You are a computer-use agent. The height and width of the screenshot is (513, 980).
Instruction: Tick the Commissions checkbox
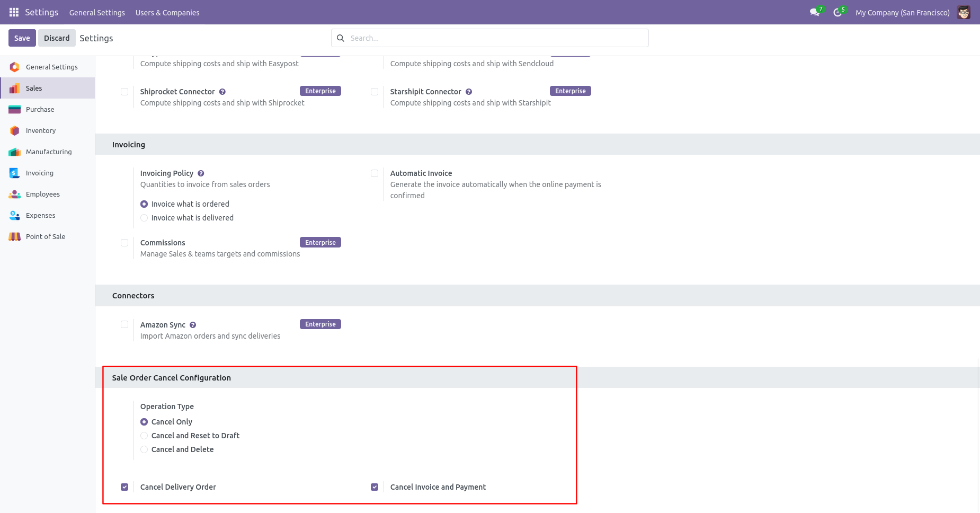coord(124,243)
